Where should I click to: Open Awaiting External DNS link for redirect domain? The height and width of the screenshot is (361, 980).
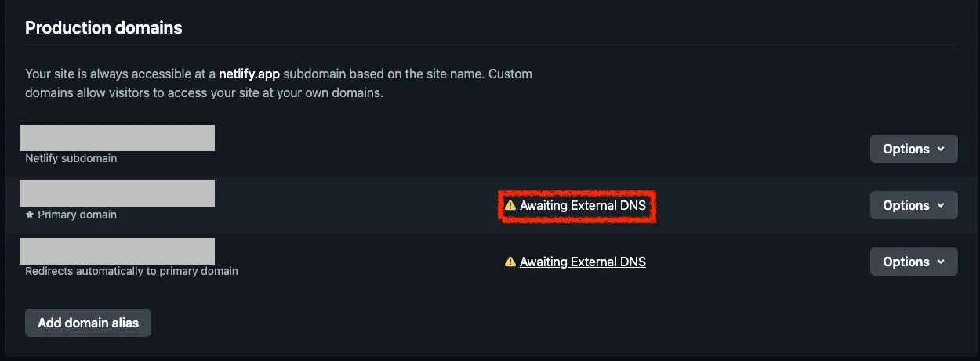[583, 262]
